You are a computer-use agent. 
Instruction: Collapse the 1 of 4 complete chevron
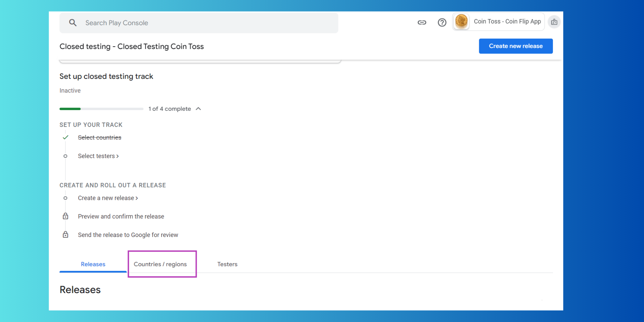[198, 109]
